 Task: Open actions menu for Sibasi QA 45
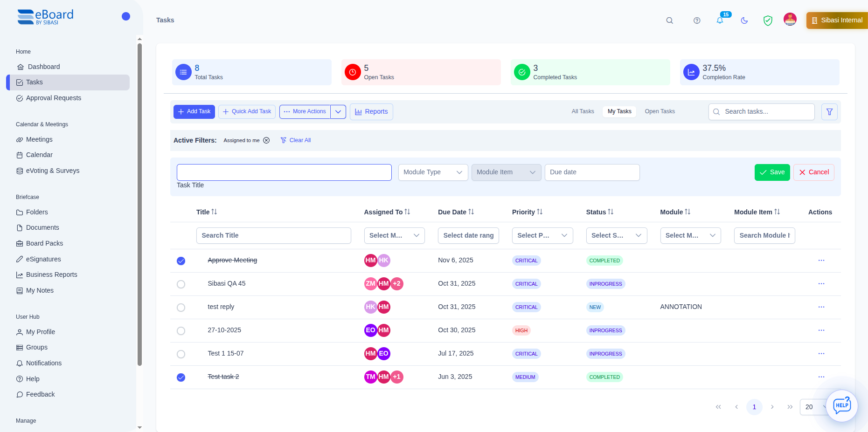point(821,284)
